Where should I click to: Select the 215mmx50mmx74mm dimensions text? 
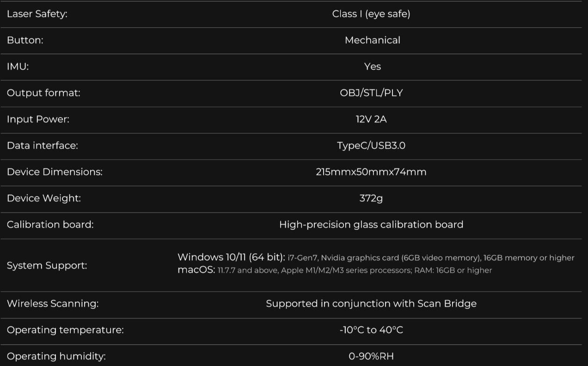371,172
